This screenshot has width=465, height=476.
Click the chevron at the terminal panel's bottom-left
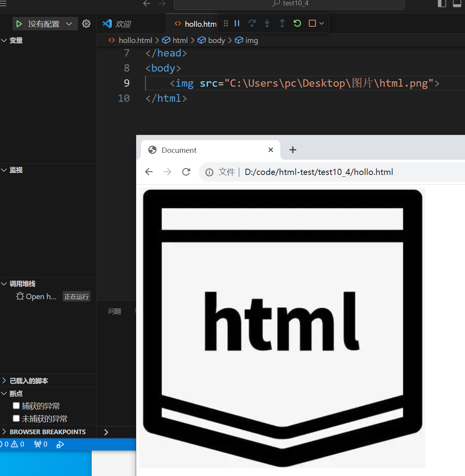coord(106,432)
